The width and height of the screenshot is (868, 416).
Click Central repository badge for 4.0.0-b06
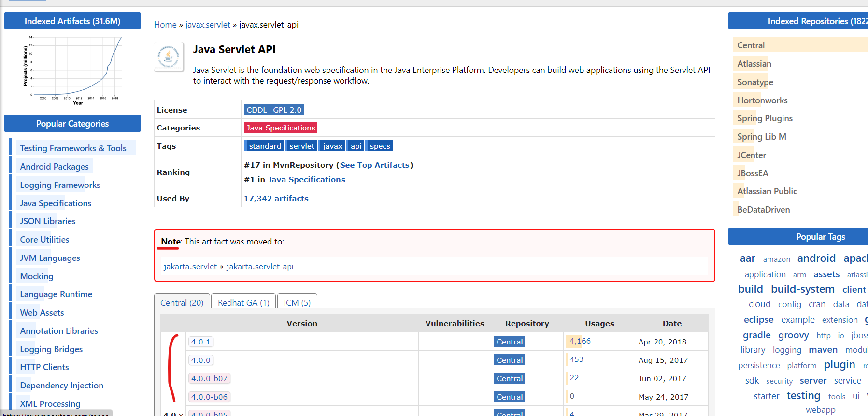point(510,397)
